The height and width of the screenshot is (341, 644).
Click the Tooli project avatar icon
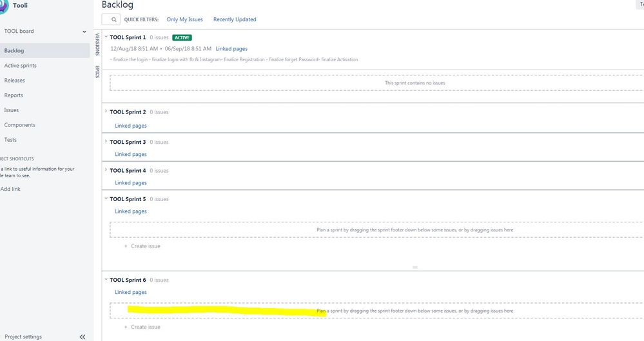pyautogui.click(x=3, y=6)
